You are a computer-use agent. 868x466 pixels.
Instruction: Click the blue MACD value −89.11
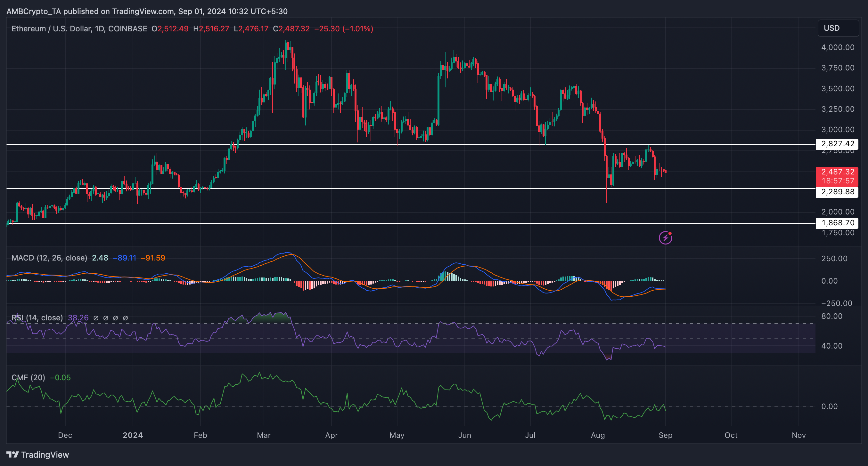coord(124,258)
